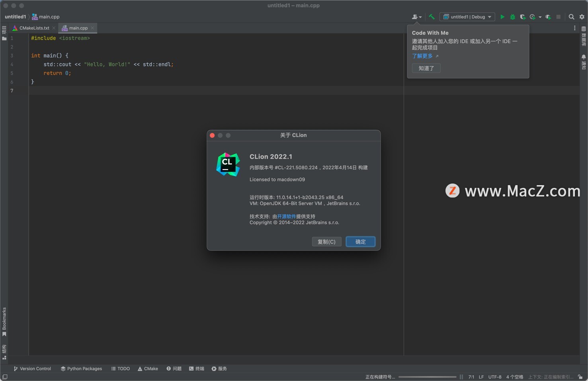Toggle the read-only lock icon in status bar
Image resolution: width=588 pixels, height=381 pixels.
click(x=580, y=377)
